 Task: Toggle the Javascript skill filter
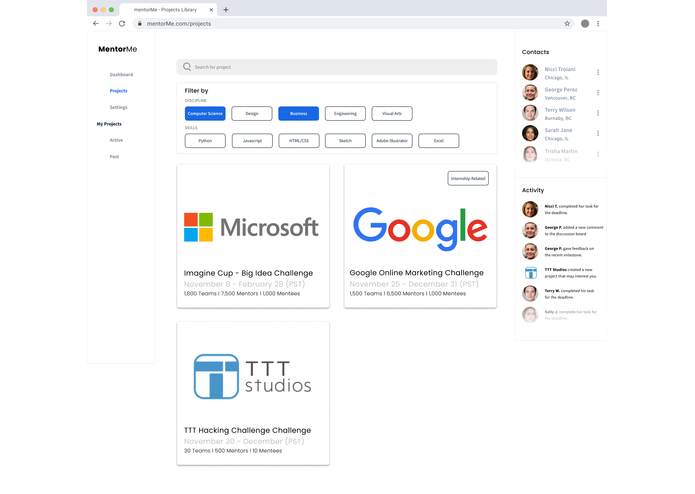[252, 140]
